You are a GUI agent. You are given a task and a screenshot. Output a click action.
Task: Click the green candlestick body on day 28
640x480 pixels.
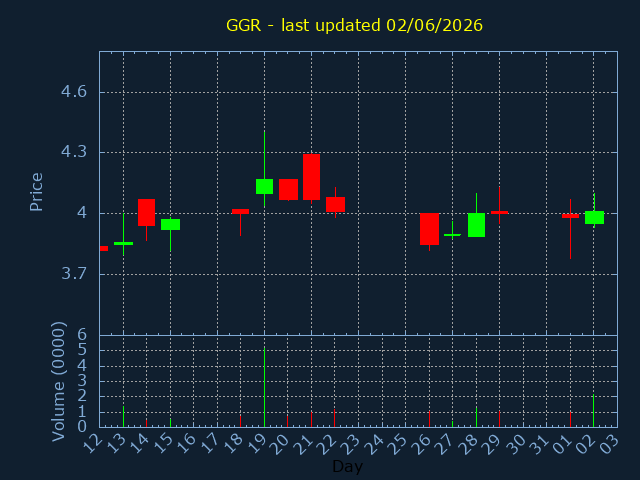476,225
